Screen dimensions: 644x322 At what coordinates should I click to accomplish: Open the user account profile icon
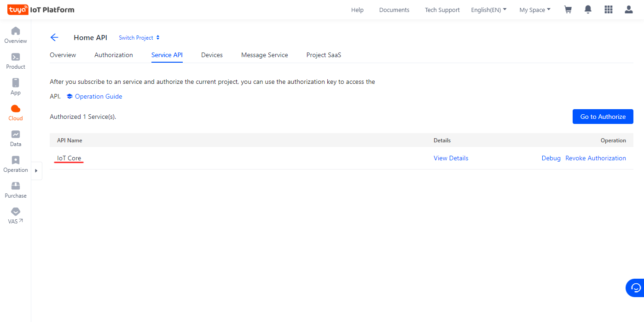[629, 10]
